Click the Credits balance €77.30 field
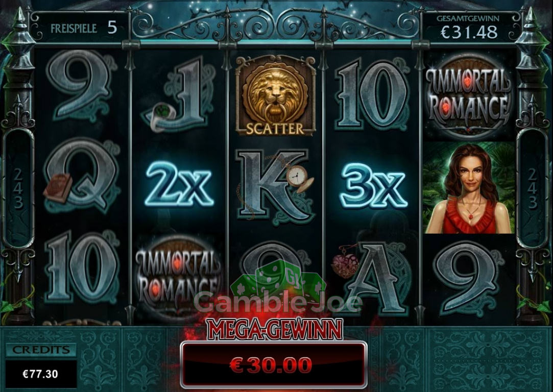553x392 pixels. point(41,374)
